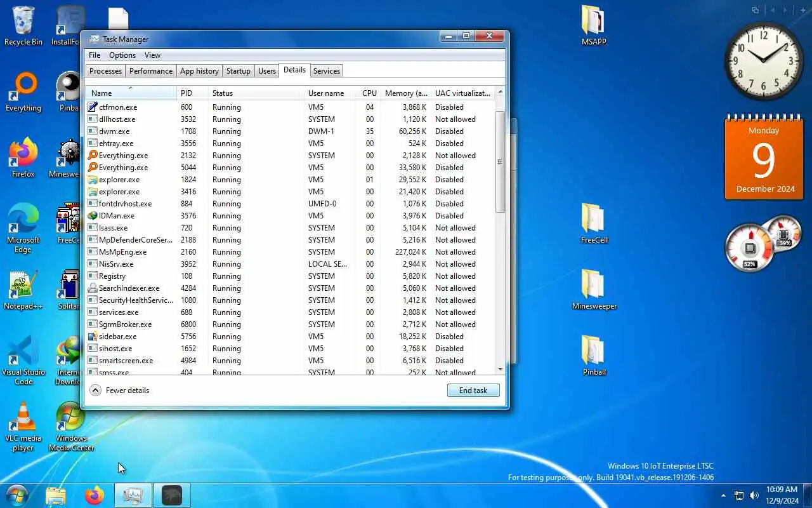Open the File menu
The image size is (812, 508).
95,55
